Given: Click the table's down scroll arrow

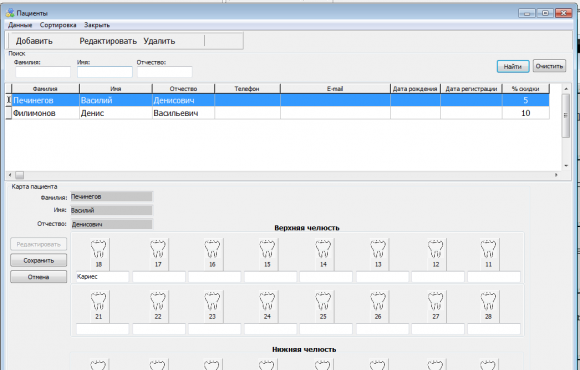Looking at the screenshot, I should pyautogui.click(x=566, y=166).
